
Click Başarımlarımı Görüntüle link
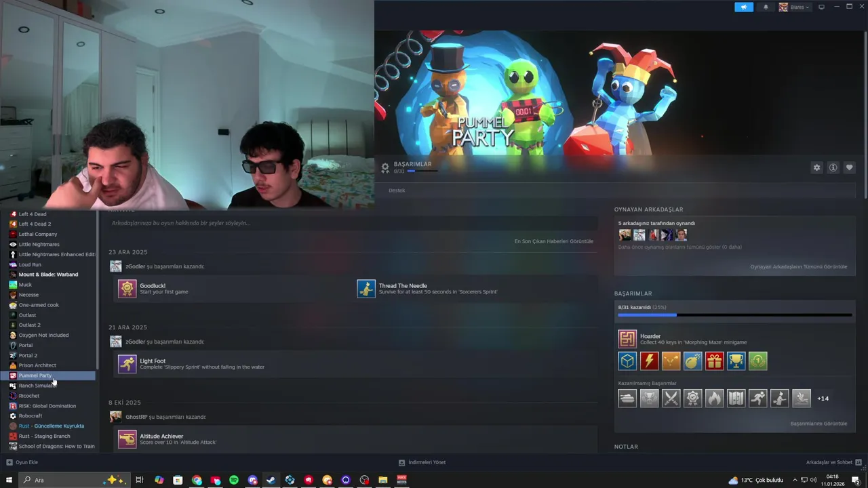818,424
